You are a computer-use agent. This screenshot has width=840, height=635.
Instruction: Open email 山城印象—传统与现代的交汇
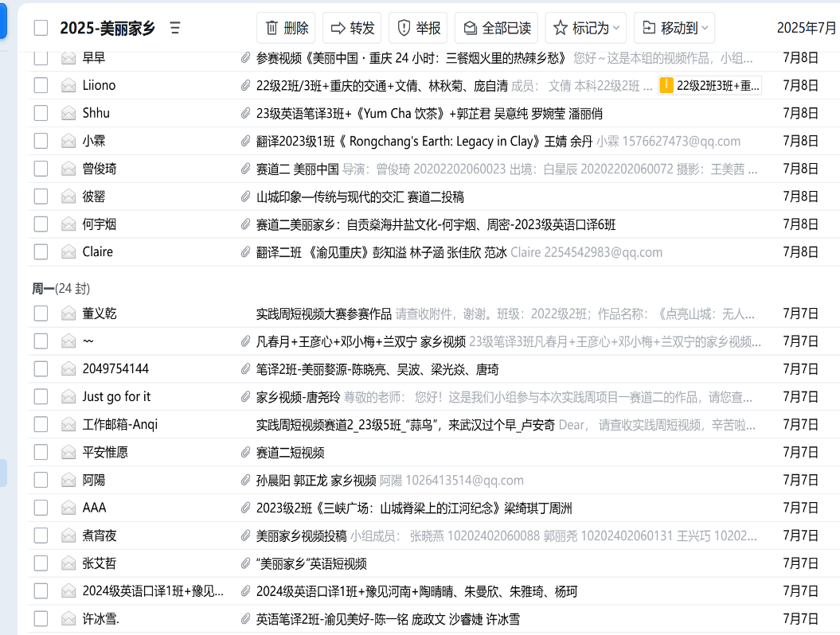coord(360,197)
